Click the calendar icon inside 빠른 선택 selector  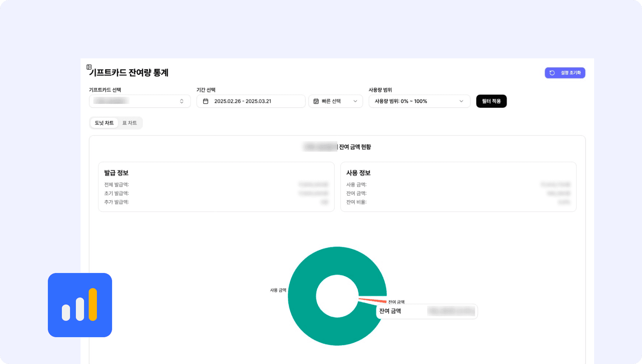click(316, 101)
